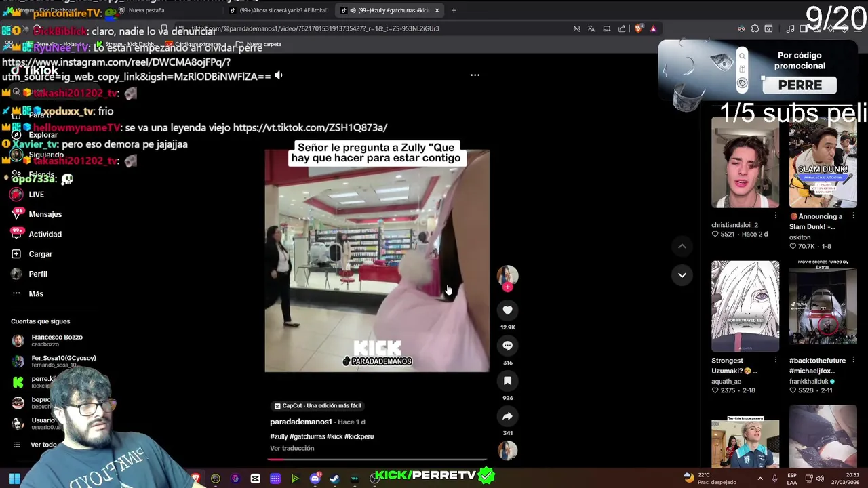This screenshot has height=488, width=868.
Task: Play or pause the main TikTok video
Action: (x=376, y=261)
